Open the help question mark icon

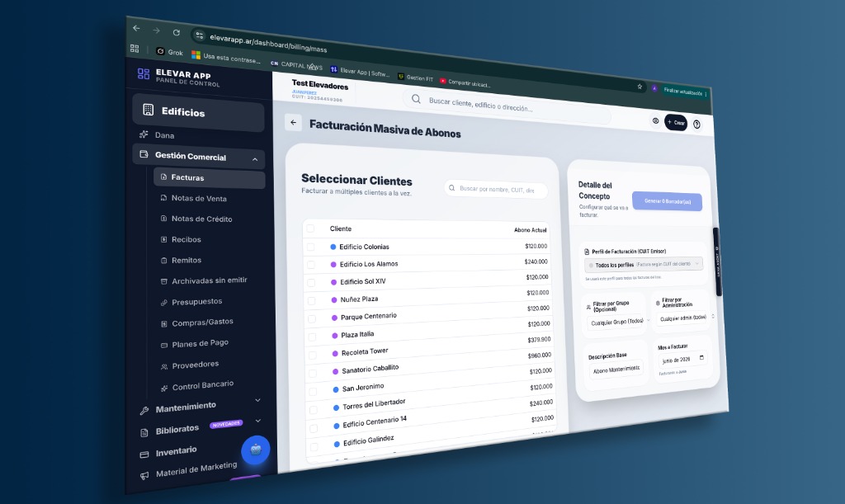coord(696,125)
